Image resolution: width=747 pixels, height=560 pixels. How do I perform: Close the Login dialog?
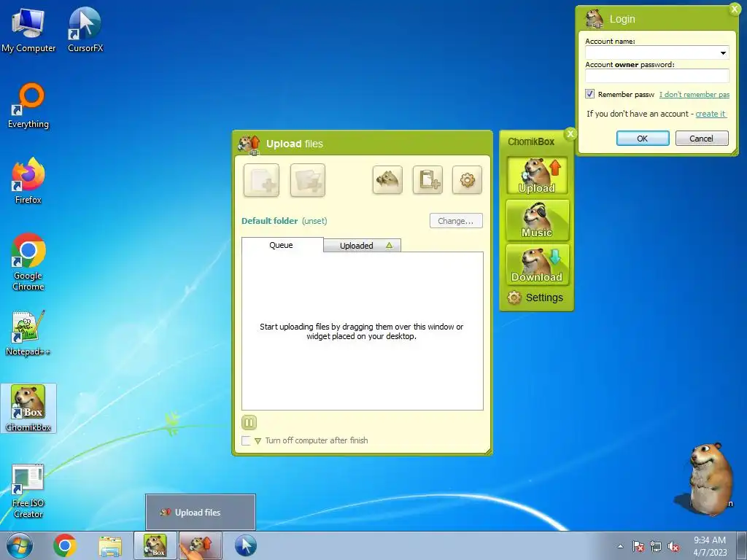point(735,9)
